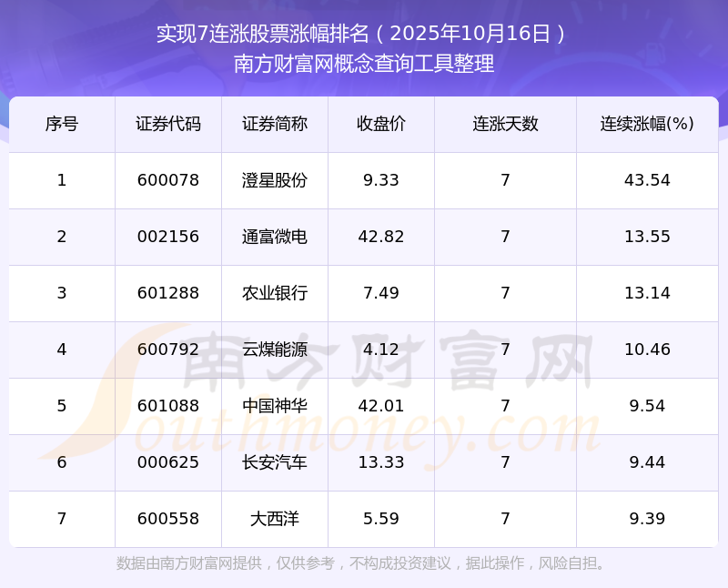Click the subtitle 南方财富网概念查询工具整理
This screenshot has width=728, height=588.
[x=363, y=64]
